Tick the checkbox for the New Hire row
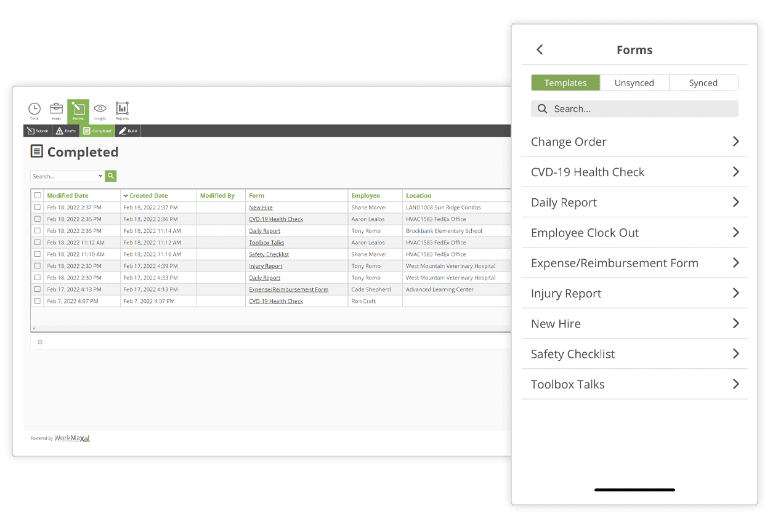 click(38, 208)
